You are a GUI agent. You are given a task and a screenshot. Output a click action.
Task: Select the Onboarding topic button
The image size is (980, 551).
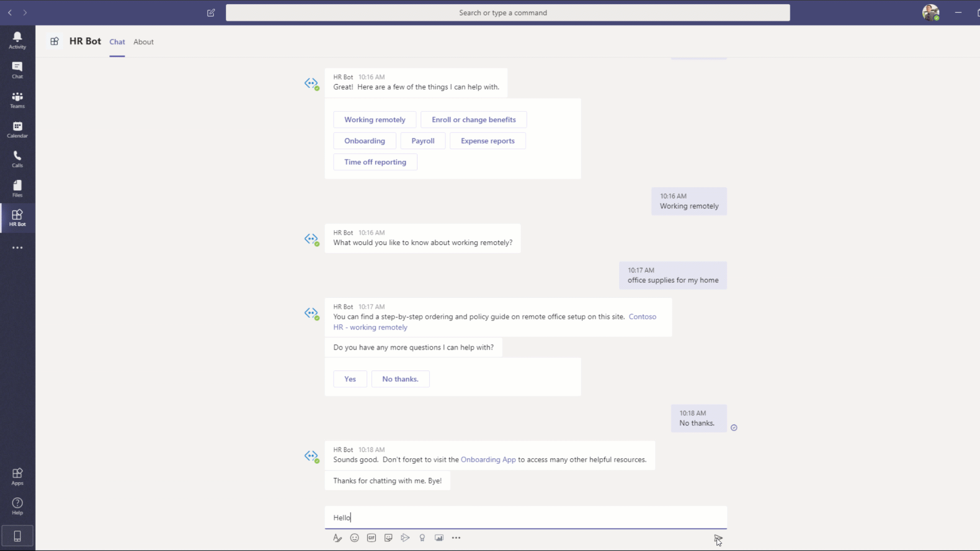coord(364,141)
